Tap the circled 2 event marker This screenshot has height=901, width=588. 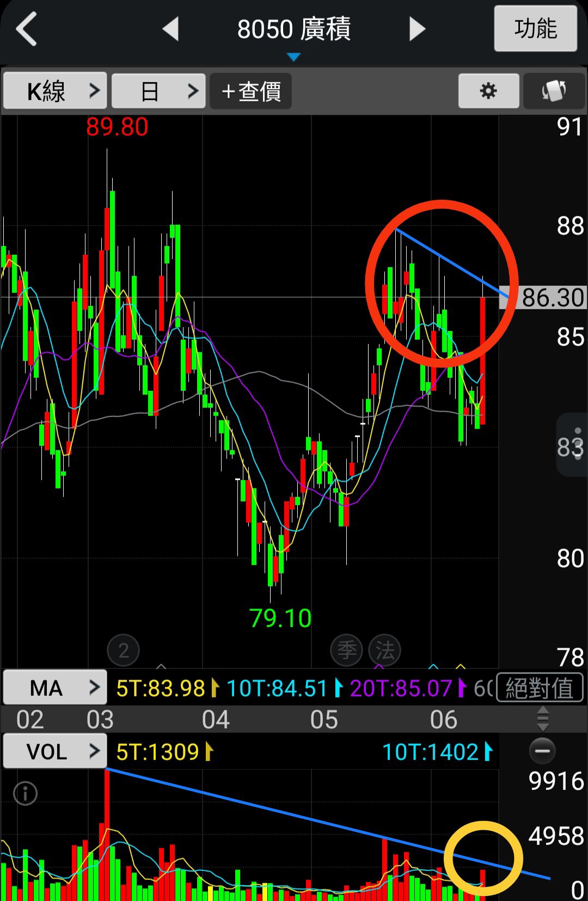click(124, 650)
